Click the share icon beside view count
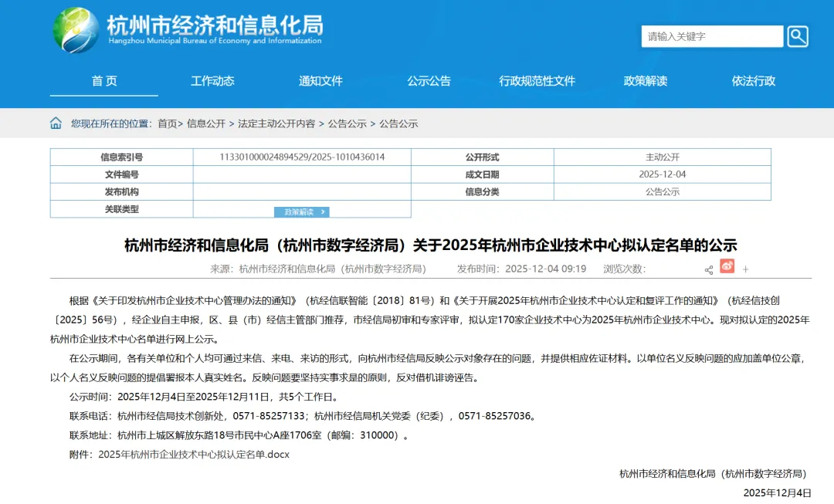 (708, 270)
